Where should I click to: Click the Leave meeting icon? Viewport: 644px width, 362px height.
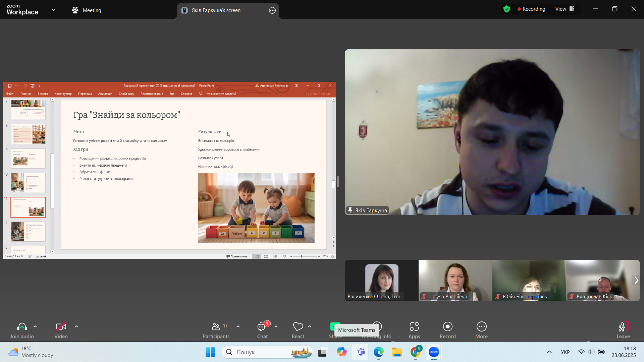tap(623, 326)
